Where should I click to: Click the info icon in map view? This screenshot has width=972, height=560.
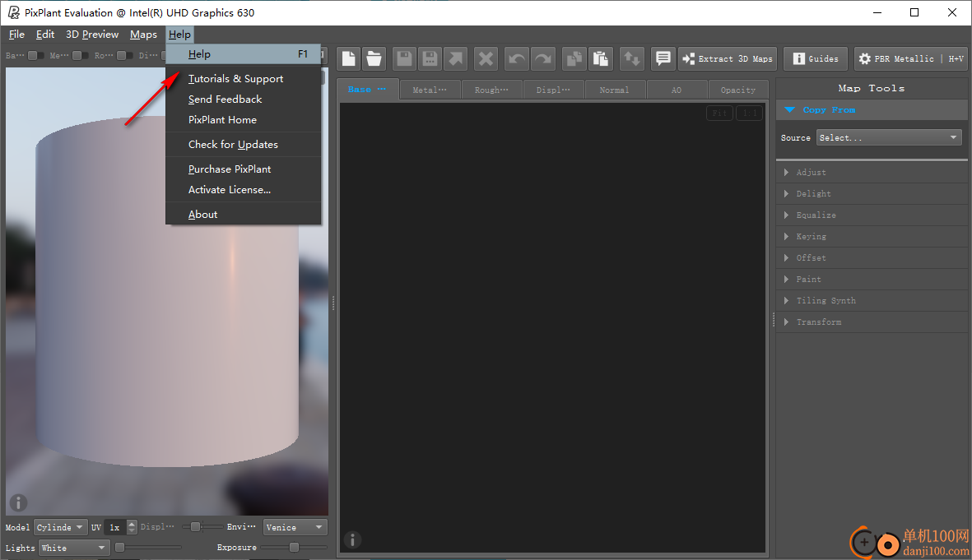click(352, 540)
